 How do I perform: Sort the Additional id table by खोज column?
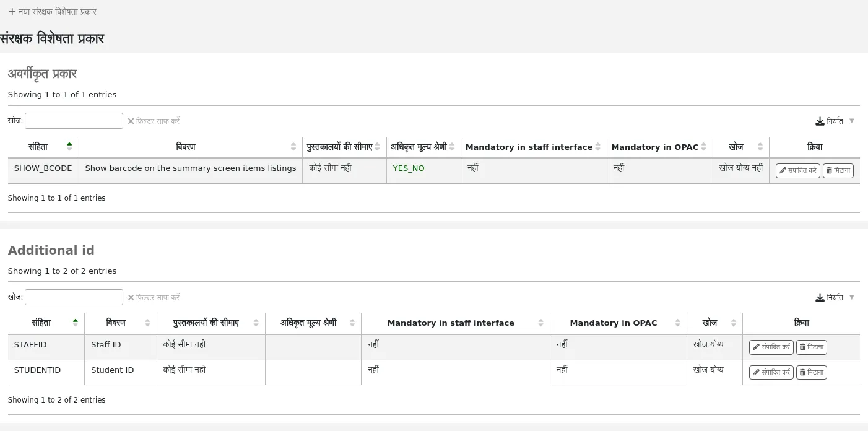coord(714,323)
